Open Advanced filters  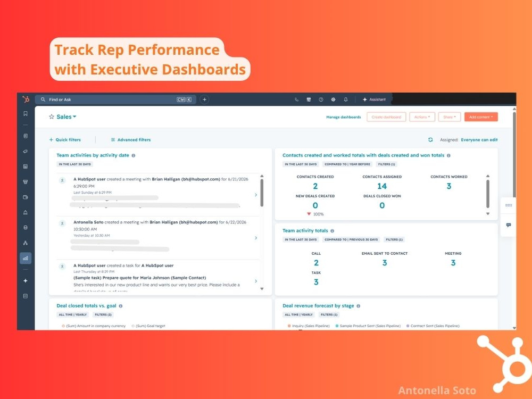pos(131,140)
